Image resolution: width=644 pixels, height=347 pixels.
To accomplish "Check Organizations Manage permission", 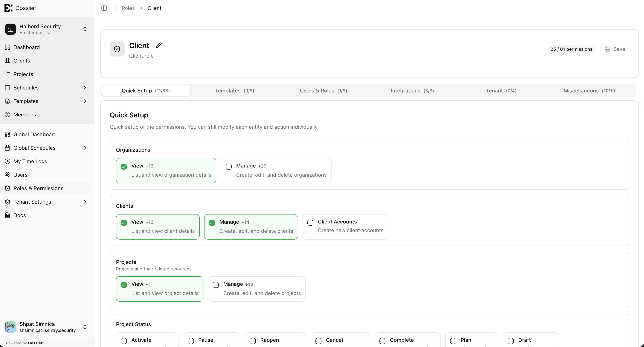I will (x=228, y=167).
